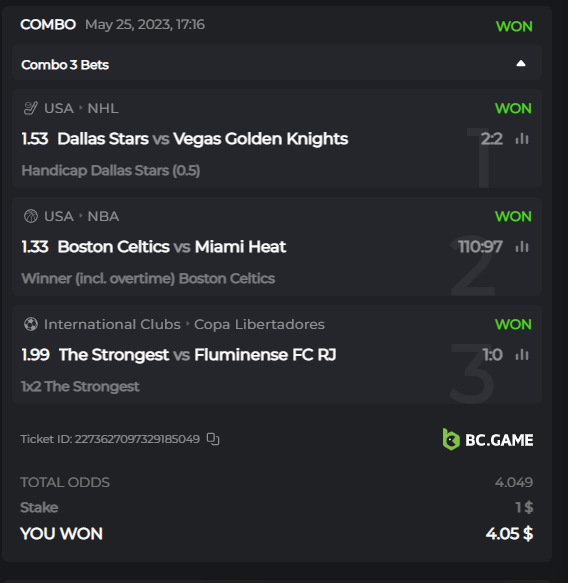
Task: Click the soccer ball sport icon
Action: [30, 324]
